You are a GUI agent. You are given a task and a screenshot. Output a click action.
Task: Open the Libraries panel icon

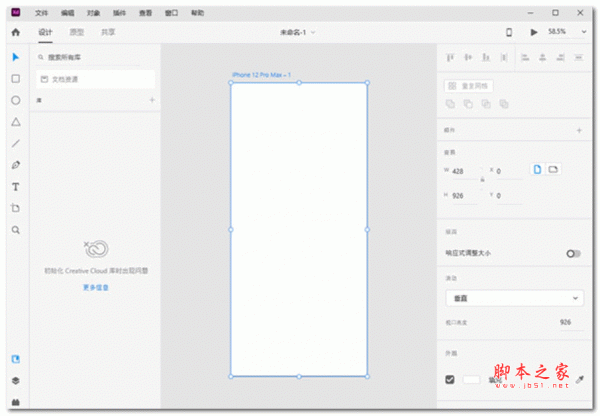(16, 359)
